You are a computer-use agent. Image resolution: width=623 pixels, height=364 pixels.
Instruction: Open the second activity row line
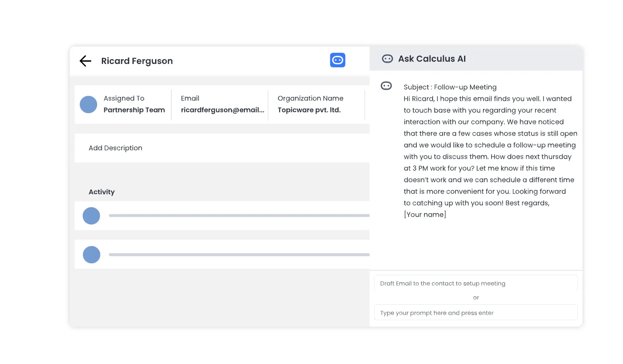tap(239, 255)
